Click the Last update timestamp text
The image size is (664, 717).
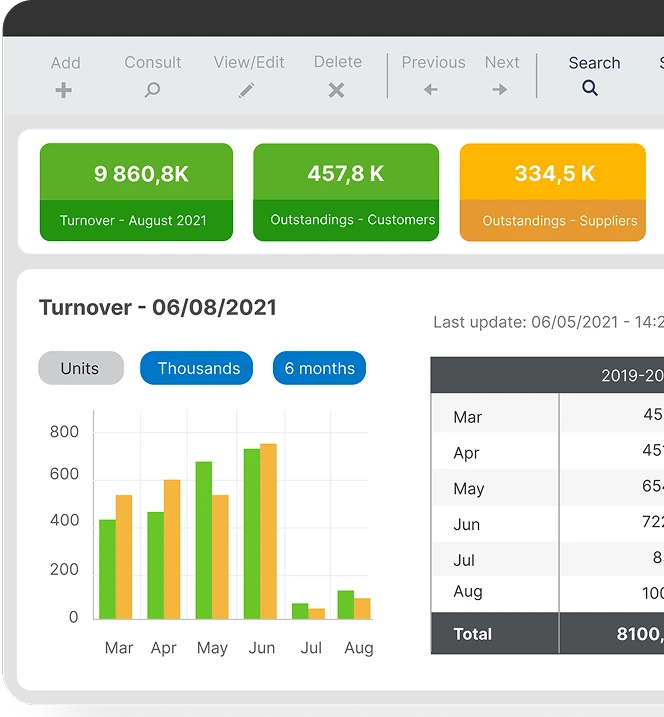(549, 322)
